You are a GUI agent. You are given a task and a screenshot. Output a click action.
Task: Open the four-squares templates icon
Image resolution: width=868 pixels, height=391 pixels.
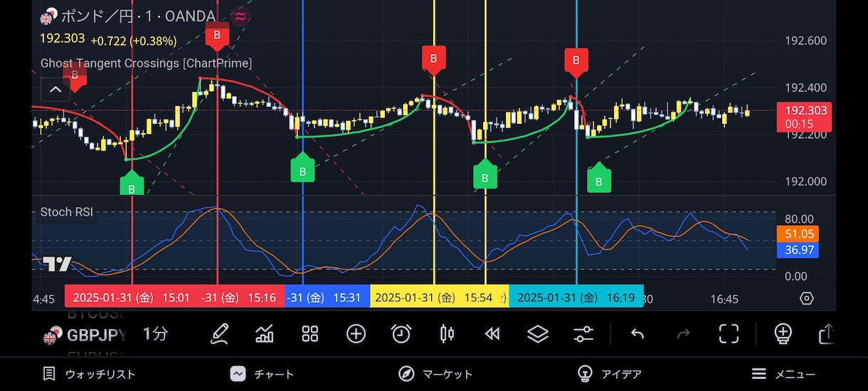(x=310, y=333)
